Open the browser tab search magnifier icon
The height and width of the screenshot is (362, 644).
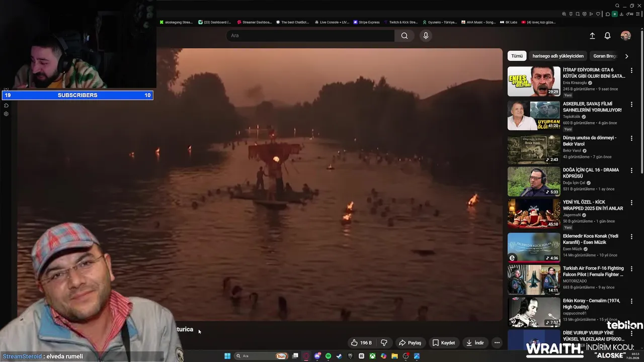pos(617,6)
